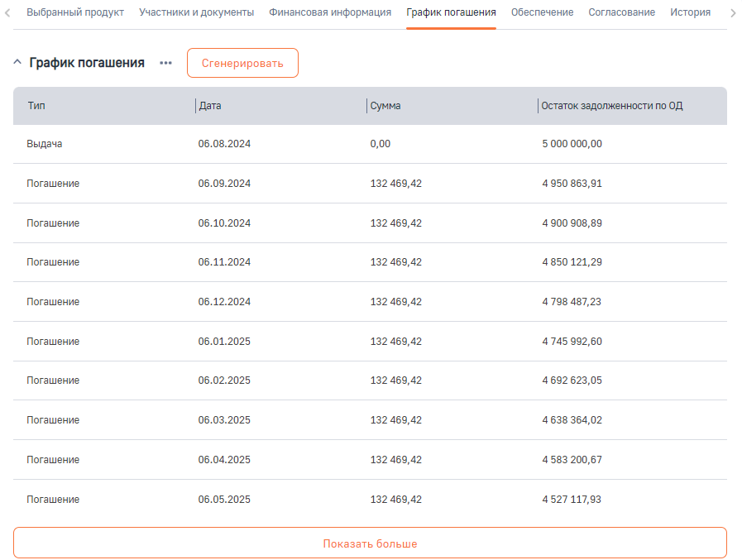
Task: Switch to the Согласование tab
Action: 621,12
